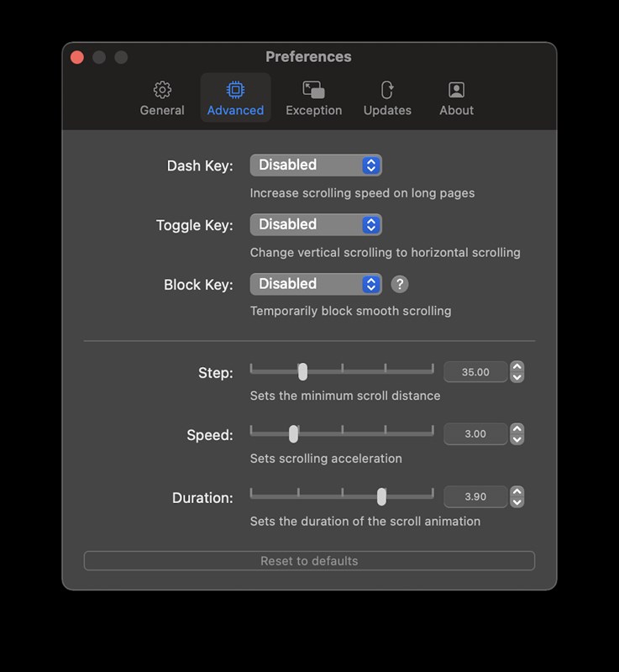This screenshot has width=619, height=672.
Task: Expand the Block Key dropdown
Action: [316, 285]
